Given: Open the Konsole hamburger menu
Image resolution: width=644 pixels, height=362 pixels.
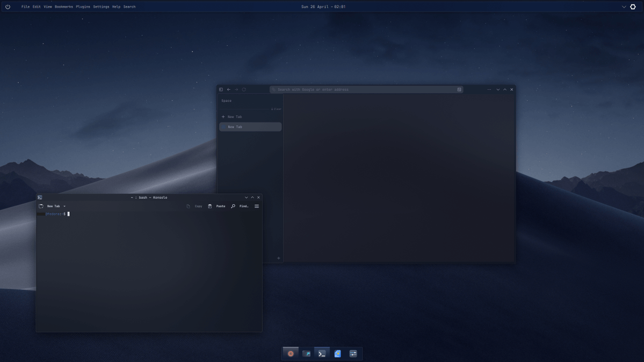Looking at the screenshot, I should coord(257,206).
